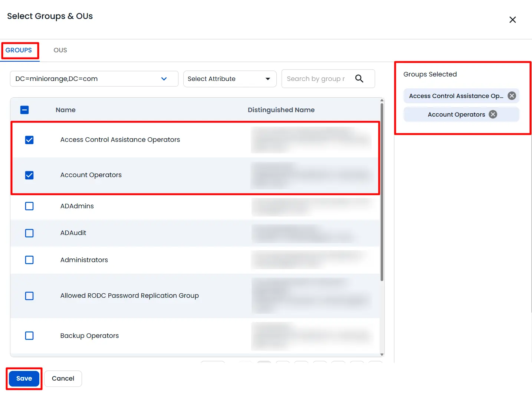Viewport: 532px width, 401px height.
Task: Check the Backup Operators checkbox
Action: pos(29,336)
